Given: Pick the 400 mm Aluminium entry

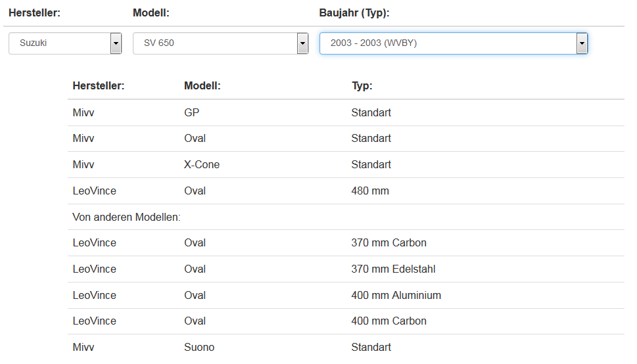Looking at the screenshot, I should pyautogui.click(x=396, y=296).
